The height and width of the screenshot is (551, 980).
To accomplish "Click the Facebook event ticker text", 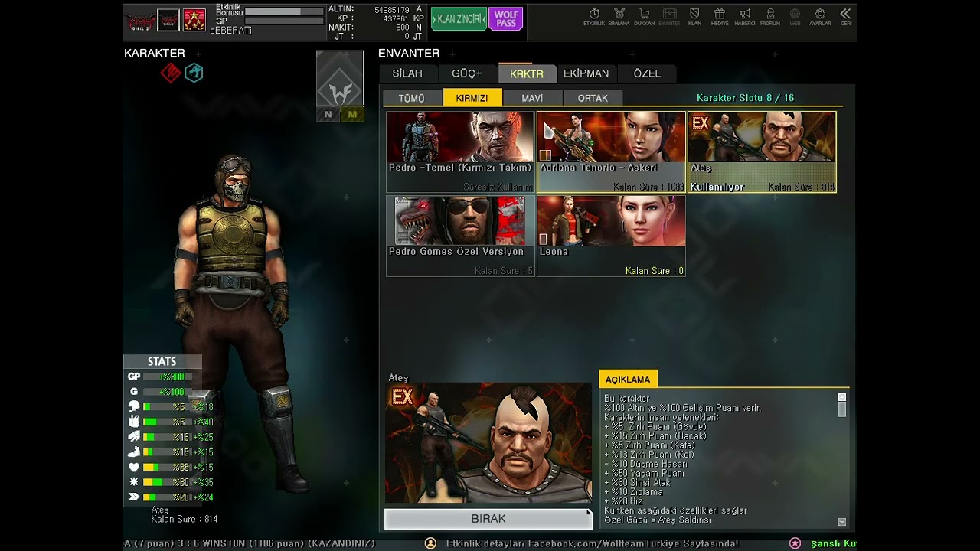I will (x=592, y=543).
